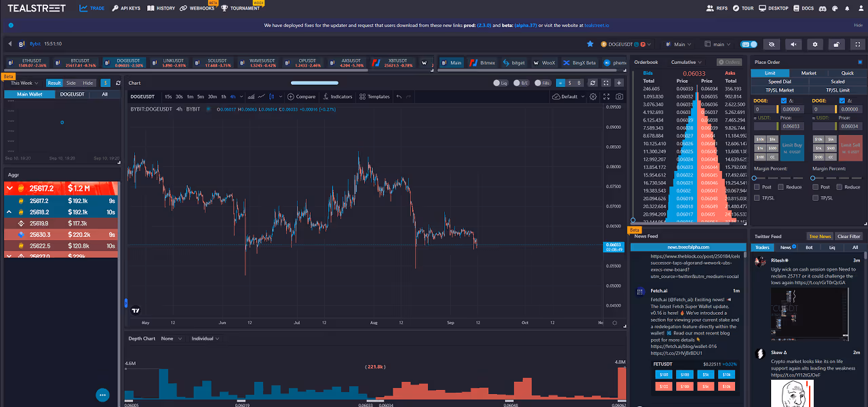The width and height of the screenshot is (868, 407).
Task: Open the orderbook Cumulative dropdown
Action: coord(686,62)
